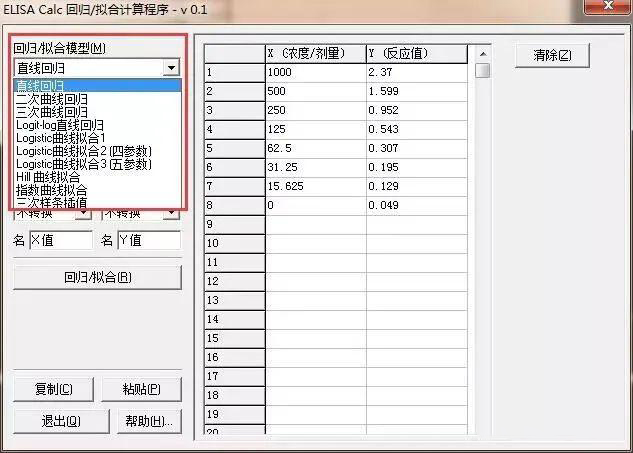633x453 pixels.
Task: Select 指数曲线拟合 option
Action: coord(98,190)
